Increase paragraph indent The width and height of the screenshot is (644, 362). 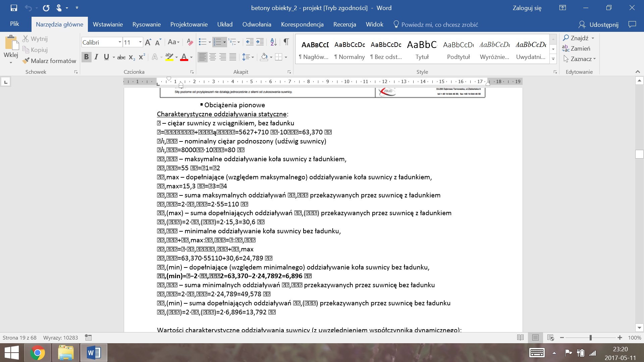pyautogui.click(x=260, y=42)
